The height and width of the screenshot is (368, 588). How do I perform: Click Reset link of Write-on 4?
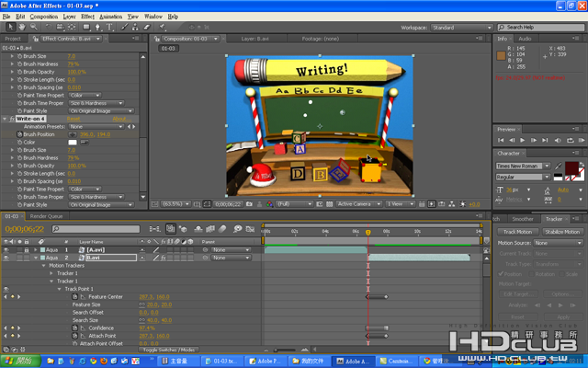pos(73,119)
